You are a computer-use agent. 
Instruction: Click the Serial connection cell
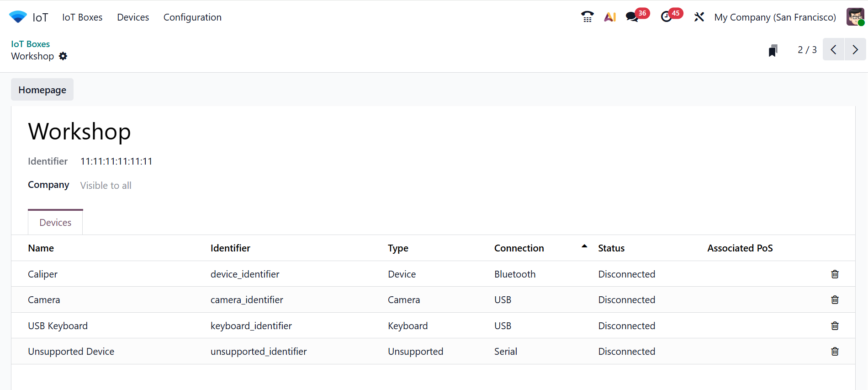pos(506,351)
